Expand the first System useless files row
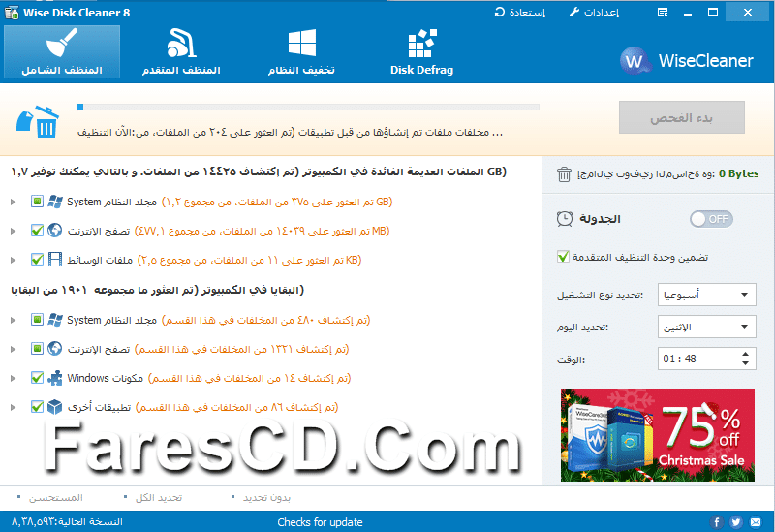The height and width of the screenshot is (532, 775). [14, 202]
